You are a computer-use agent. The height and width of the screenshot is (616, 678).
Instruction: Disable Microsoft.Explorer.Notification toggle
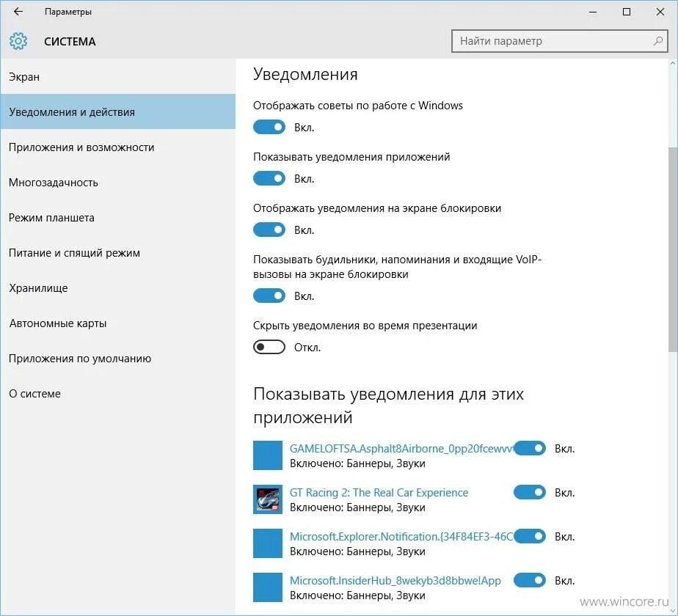tap(530, 537)
